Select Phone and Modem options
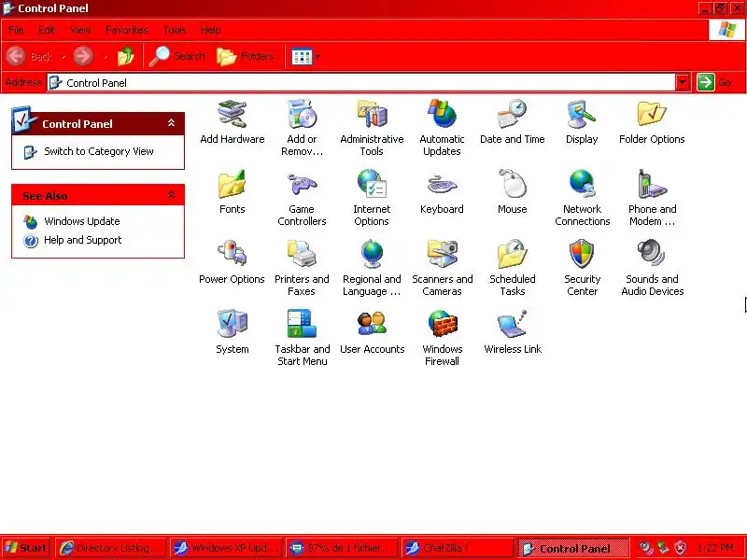This screenshot has width=747, height=560. click(652, 198)
